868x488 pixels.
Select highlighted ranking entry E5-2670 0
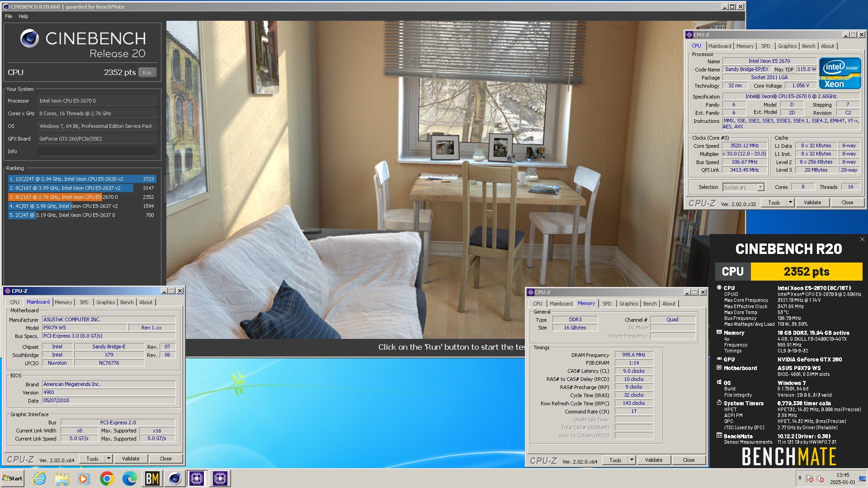tap(82, 197)
